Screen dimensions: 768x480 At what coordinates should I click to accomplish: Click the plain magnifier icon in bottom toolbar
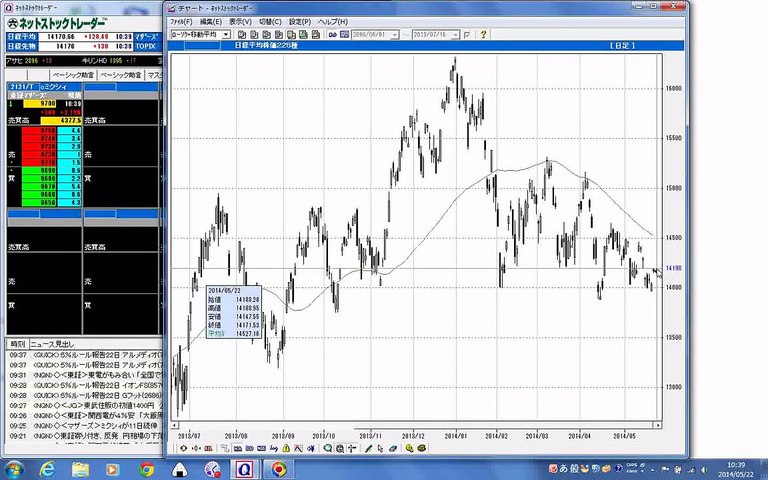pos(327,448)
